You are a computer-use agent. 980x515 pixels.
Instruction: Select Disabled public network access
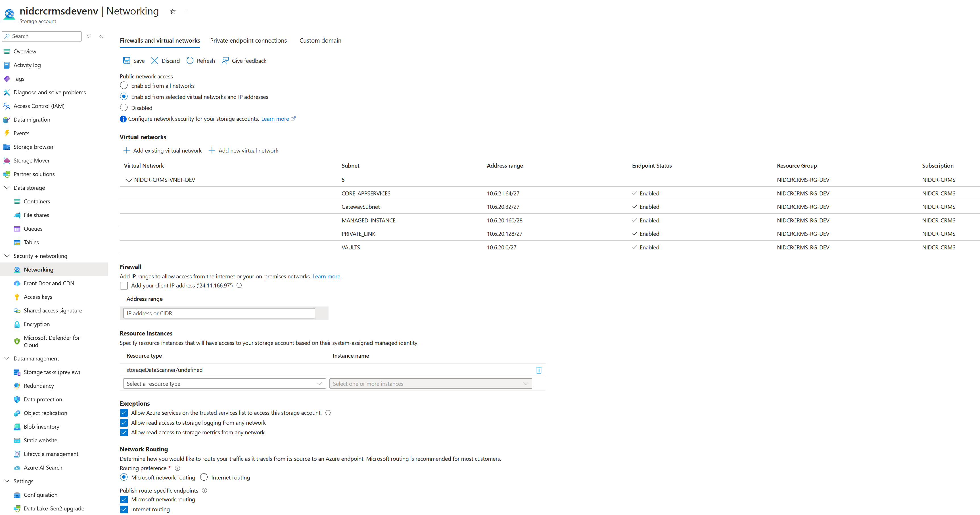coord(124,108)
